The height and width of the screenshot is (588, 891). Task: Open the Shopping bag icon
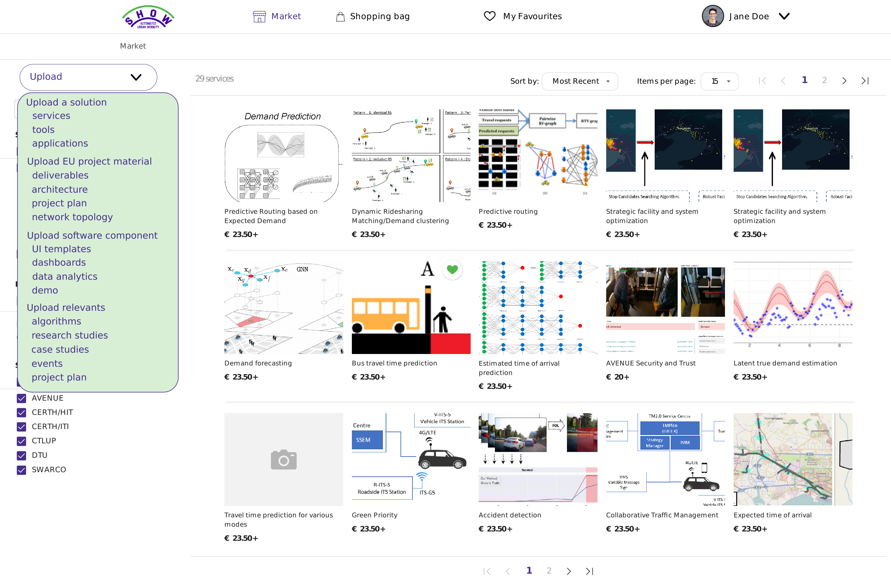point(340,16)
